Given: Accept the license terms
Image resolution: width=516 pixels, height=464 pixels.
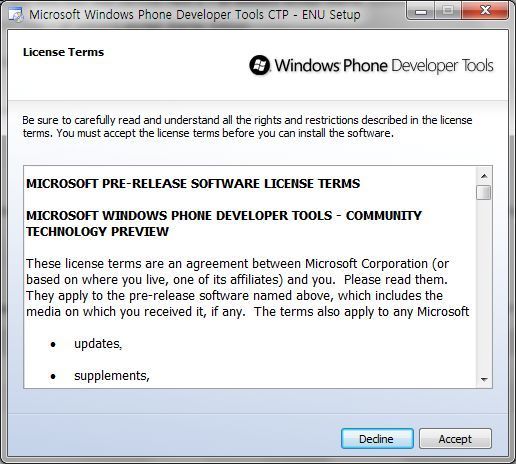Looking at the screenshot, I should coord(455,439).
